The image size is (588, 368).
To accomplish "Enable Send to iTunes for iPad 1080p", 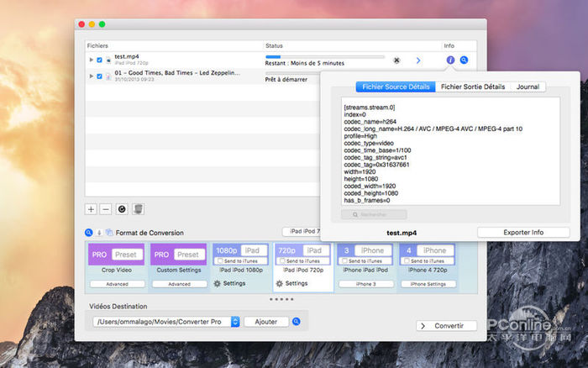I will point(218,262).
